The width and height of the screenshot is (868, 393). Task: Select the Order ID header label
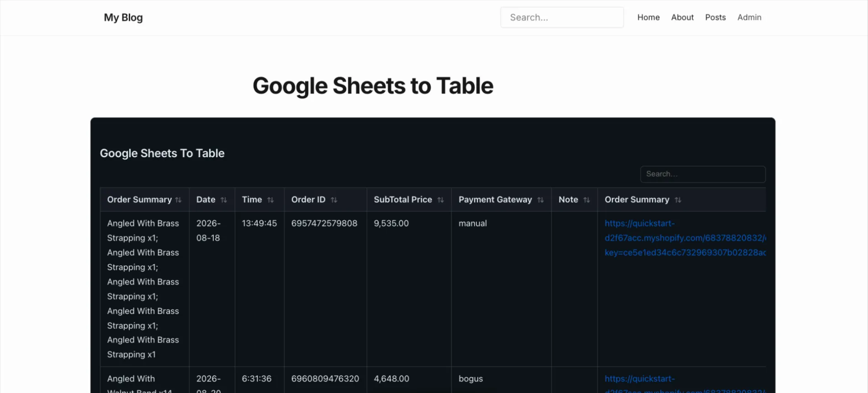point(308,200)
